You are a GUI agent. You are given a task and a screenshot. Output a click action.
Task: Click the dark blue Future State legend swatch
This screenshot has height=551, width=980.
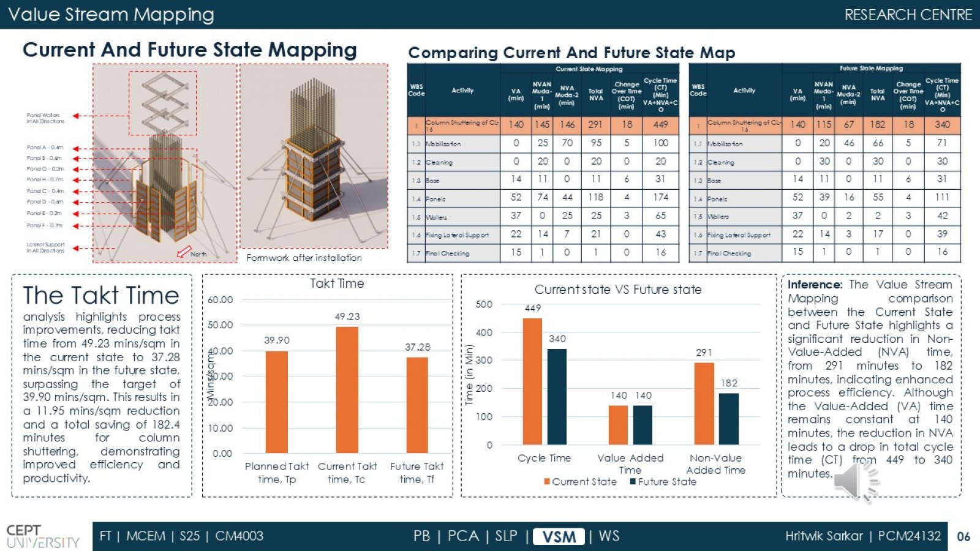point(633,482)
